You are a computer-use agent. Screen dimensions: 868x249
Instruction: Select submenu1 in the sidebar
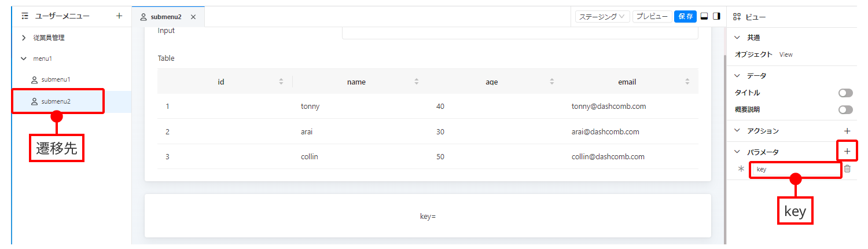tap(56, 79)
